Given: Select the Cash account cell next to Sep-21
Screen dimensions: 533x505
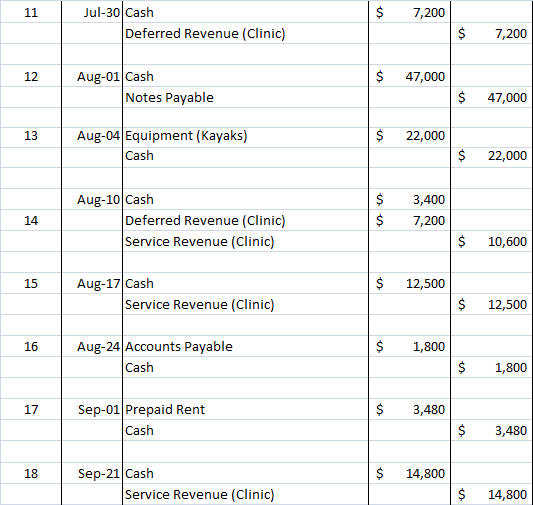Looking at the screenshot, I should (245, 473).
